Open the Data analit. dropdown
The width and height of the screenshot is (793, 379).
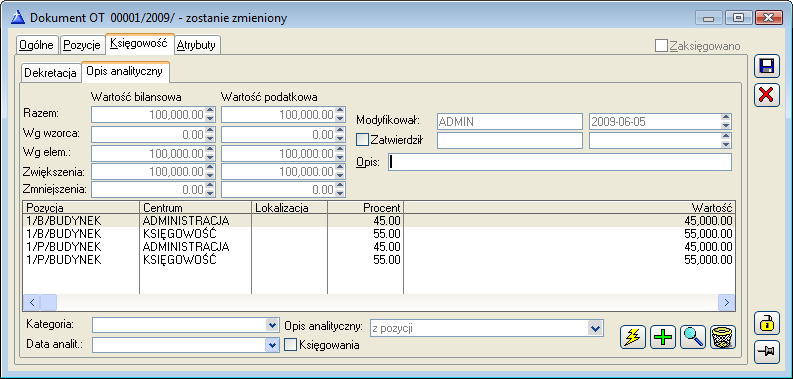tap(272, 345)
